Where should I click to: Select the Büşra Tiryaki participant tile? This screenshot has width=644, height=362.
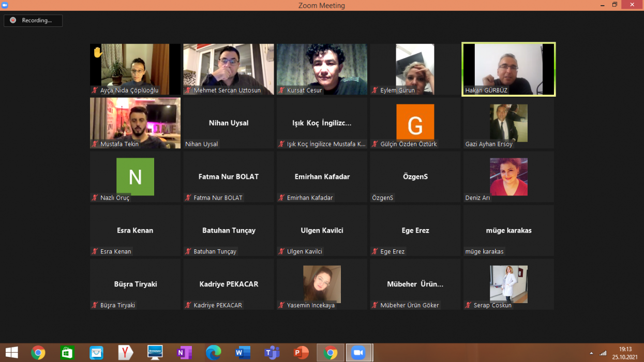coord(135,284)
